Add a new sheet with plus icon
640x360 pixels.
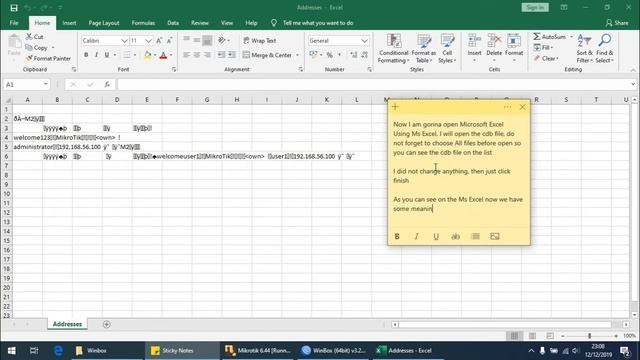[x=107, y=324]
